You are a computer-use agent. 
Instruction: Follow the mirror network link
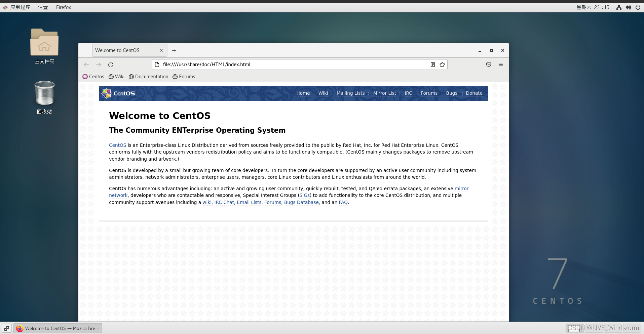pyautogui.click(x=461, y=189)
